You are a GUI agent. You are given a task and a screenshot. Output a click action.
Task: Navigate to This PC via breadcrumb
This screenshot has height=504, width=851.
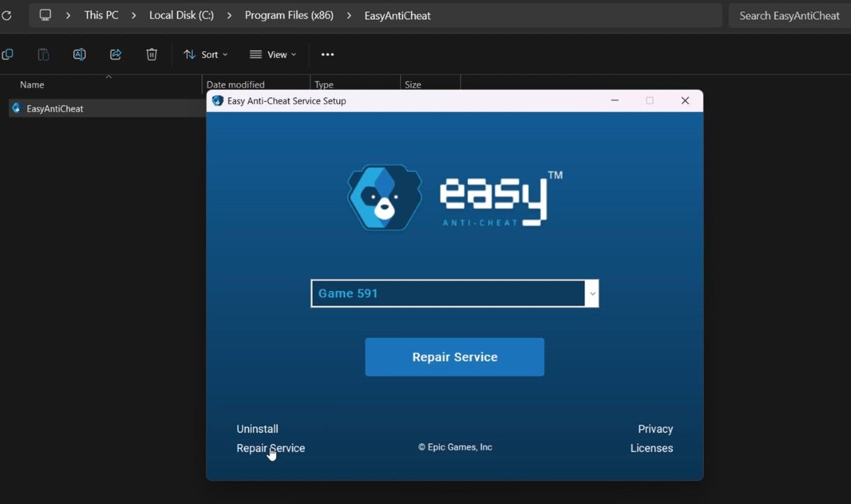(101, 15)
